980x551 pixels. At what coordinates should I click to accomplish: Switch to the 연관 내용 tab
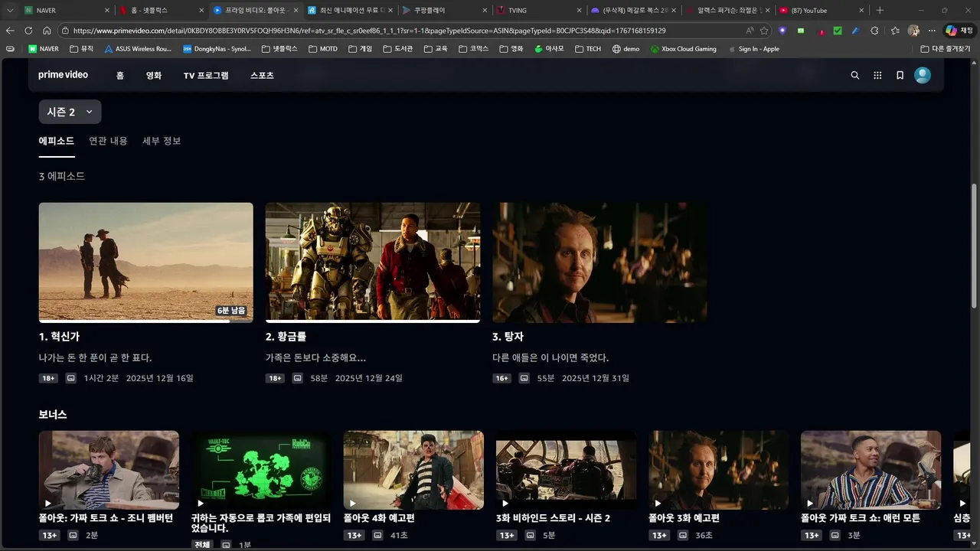coord(108,142)
